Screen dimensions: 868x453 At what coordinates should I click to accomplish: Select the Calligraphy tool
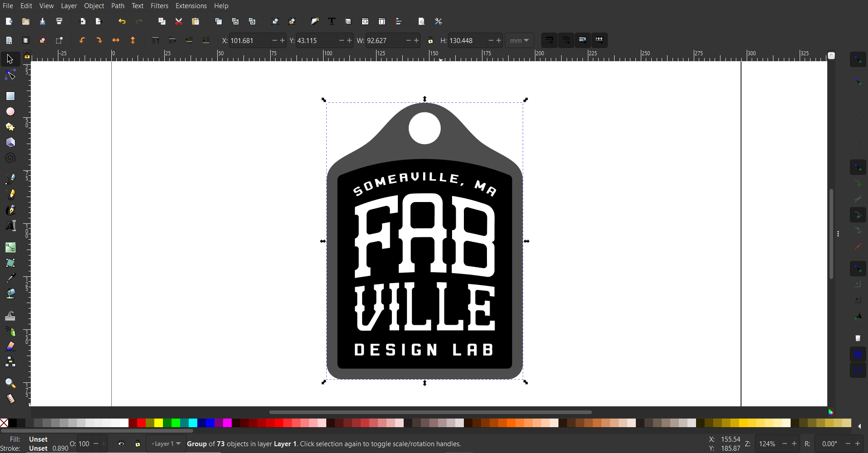coord(10,209)
